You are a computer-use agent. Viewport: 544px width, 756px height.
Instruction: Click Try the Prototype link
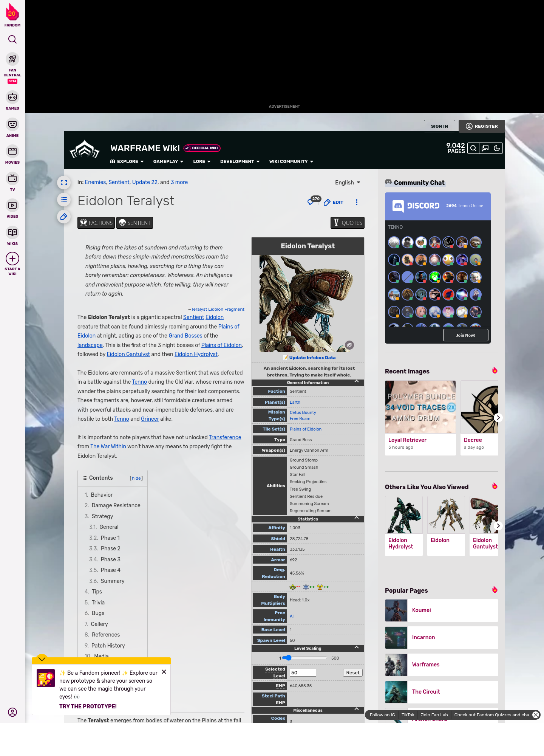click(x=88, y=706)
